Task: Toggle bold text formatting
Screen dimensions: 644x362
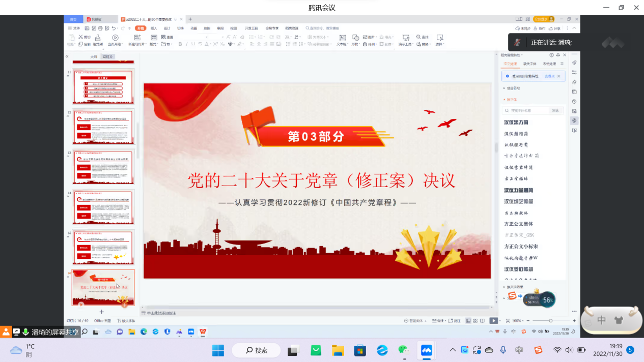Action: (181, 44)
